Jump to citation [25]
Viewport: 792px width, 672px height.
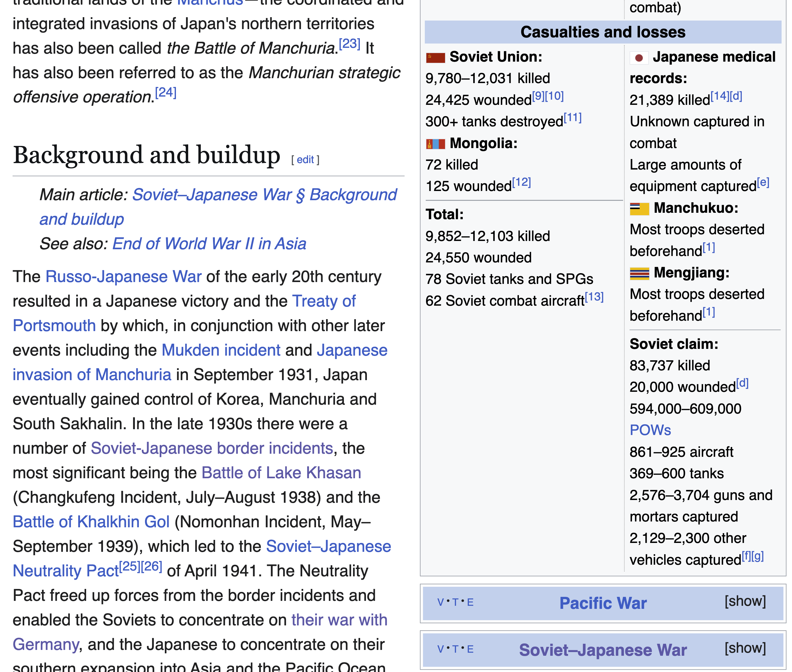tap(130, 567)
